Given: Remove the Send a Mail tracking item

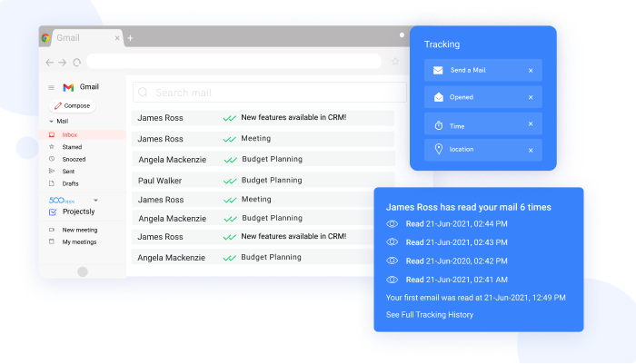Looking at the screenshot, I should (x=531, y=71).
